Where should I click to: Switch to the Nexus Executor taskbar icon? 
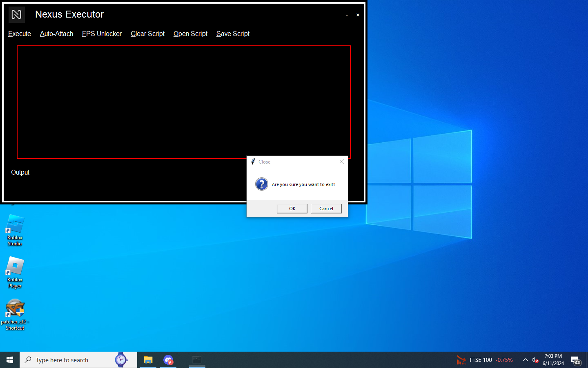[197, 360]
